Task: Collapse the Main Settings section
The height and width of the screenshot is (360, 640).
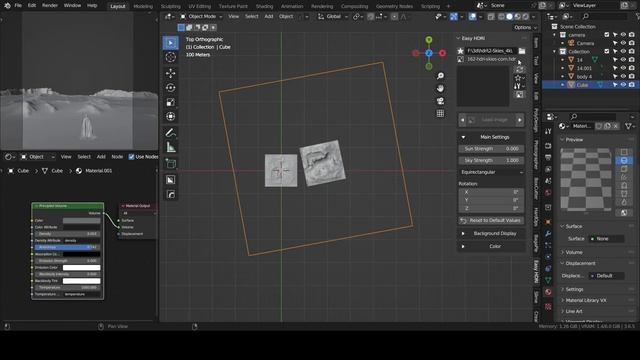Action: click(491, 137)
